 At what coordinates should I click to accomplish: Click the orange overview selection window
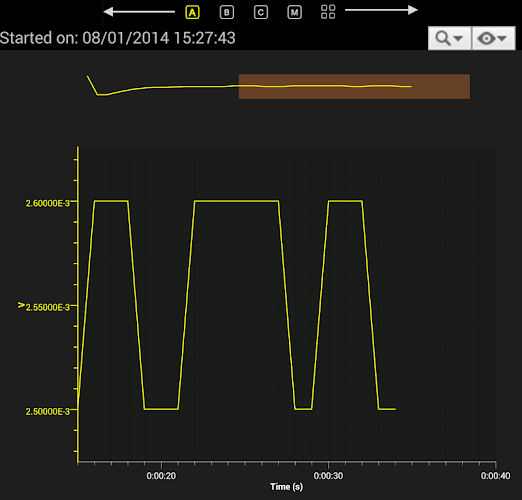click(x=354, y=86)
